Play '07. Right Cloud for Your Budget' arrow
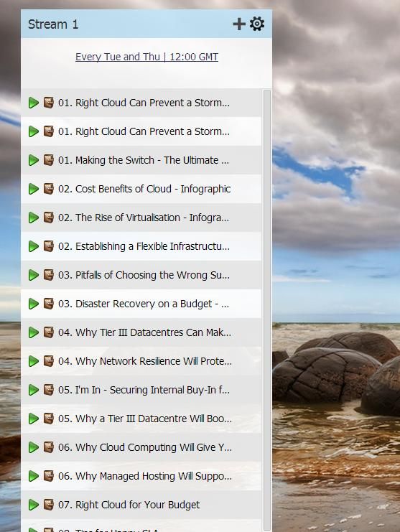Screen dimensions: 400x532 [x=34, y=505]
